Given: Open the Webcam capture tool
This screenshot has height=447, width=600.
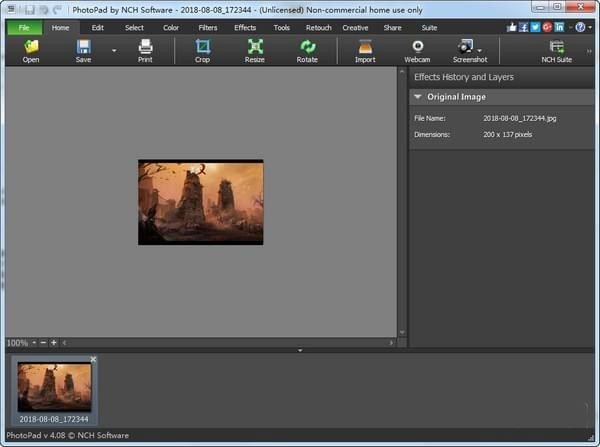Looking at the screenshot, I should pyautogui.click(x=417, y=47).
